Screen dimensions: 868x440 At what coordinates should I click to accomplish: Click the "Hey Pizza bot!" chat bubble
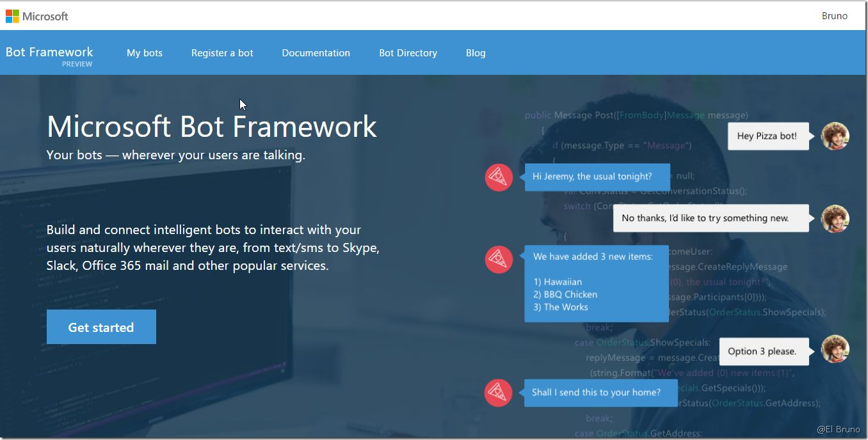(x=767, y=136)
